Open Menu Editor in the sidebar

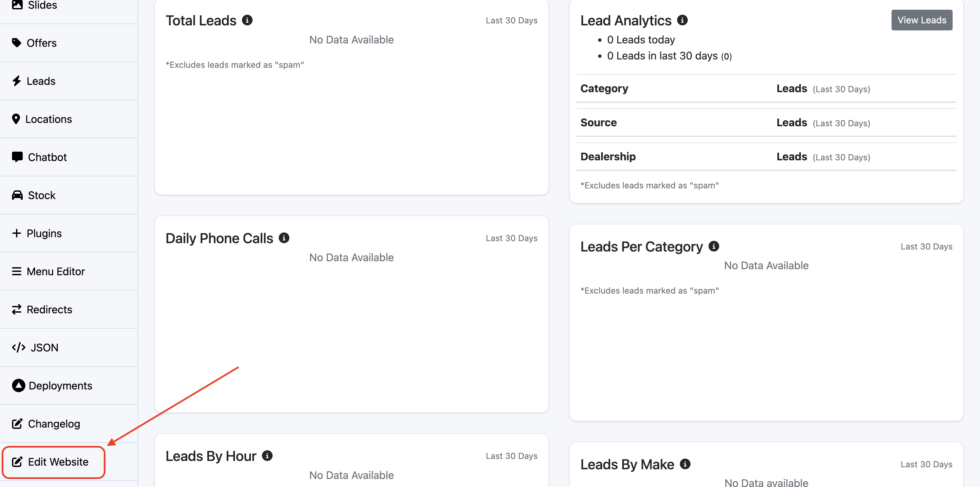[x=55, y=272]
